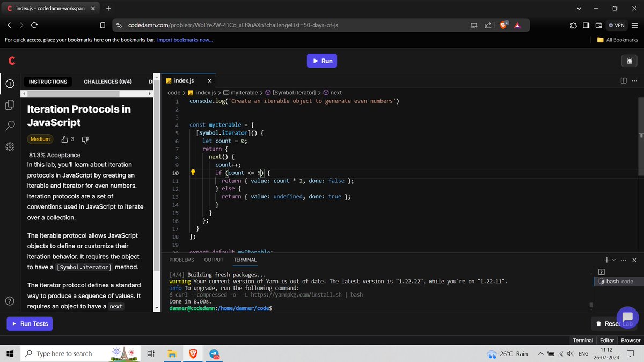The width and height of the screenshot is (644, 362).
Task: Click the share page icon
Action: click(x=487, y=25)
